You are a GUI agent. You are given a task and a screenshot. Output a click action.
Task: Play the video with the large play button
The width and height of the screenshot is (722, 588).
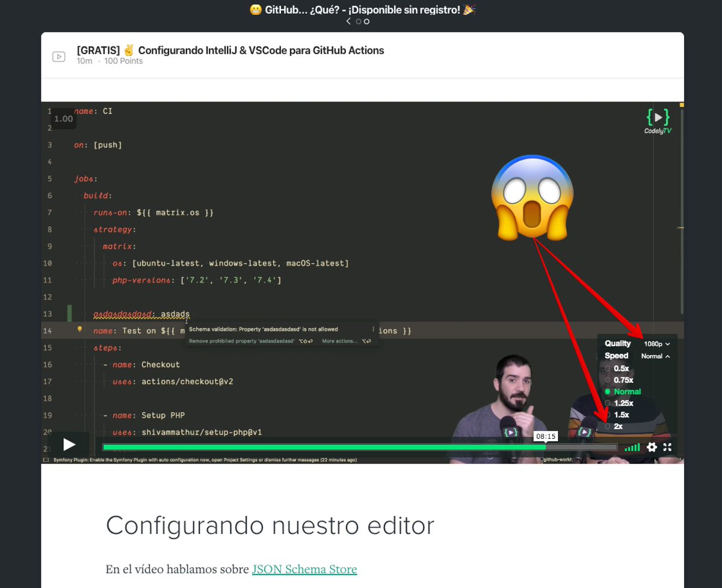(x=69, y=445)
